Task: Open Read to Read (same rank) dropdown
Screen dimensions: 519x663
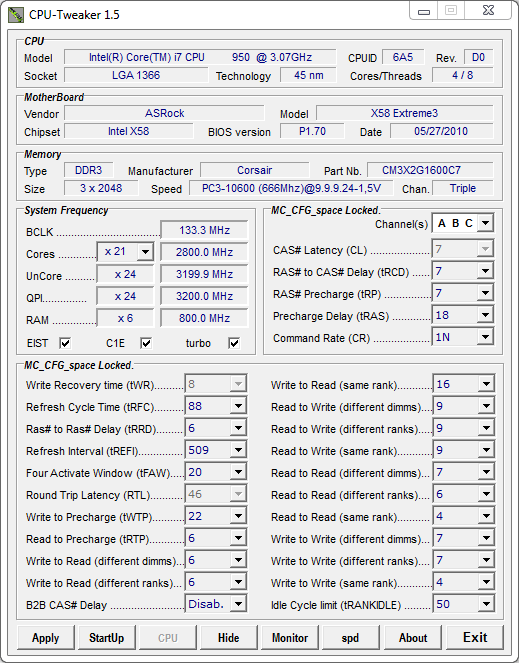Action: (x=486, y=516)
